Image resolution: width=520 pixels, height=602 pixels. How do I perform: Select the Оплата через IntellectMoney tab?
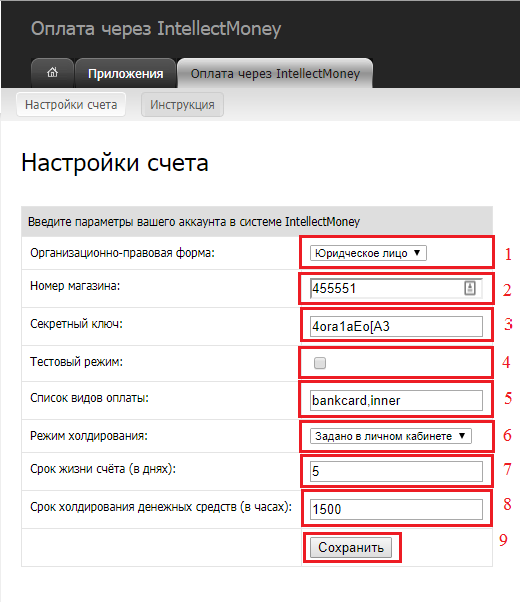275,73
